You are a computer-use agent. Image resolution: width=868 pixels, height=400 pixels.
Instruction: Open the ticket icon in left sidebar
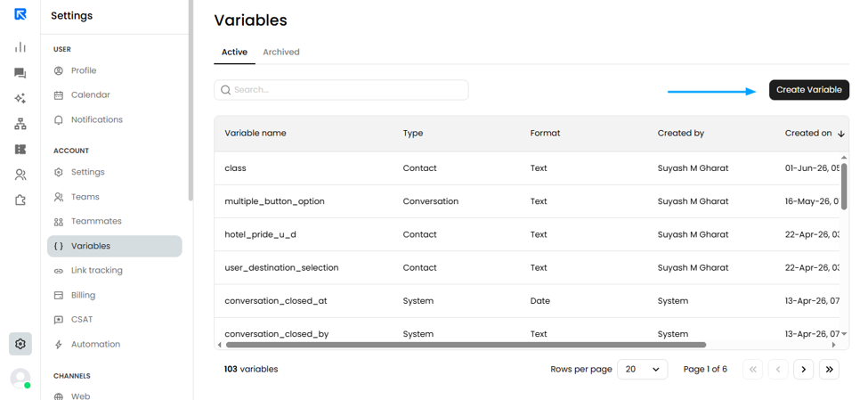(20, 150)
